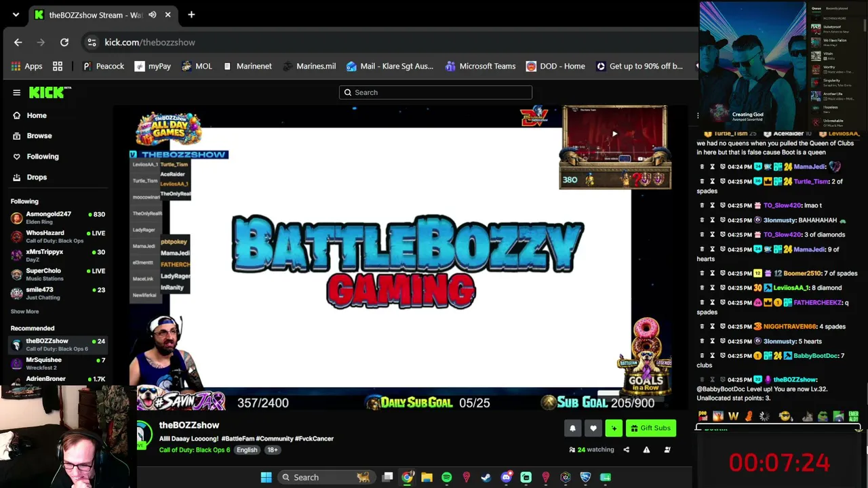
Task: Click the Windows taskbar Search box
Action: [x=325, y=477]
